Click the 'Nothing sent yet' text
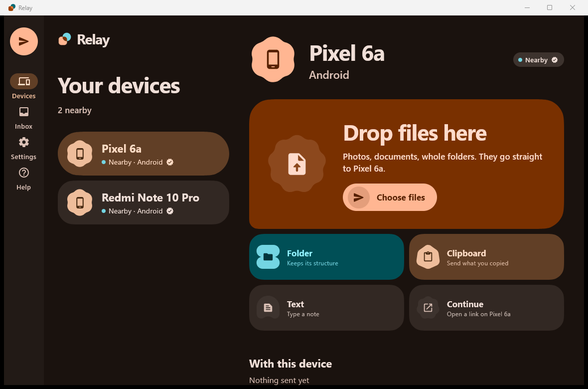The height and width of the screenshot is (389, 588). coord(279,380)
